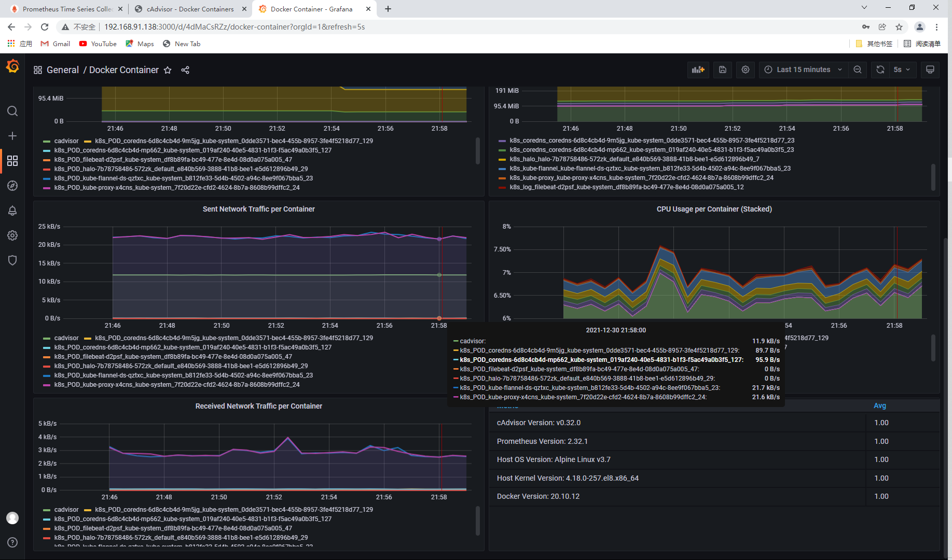The height and width of the screenshot is (560, 952).
Task: Open the Alerting bell icon
Action: pyautogui.click(x=12, y=211)
